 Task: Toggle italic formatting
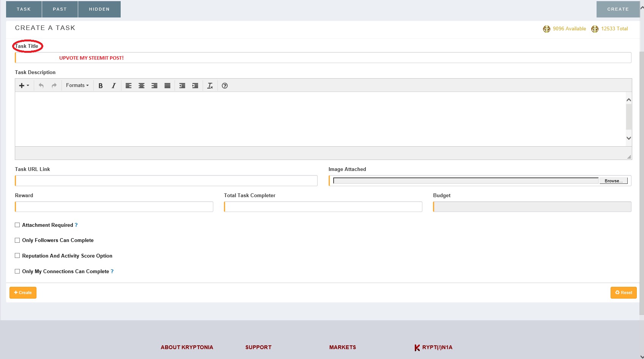click(113, 85)
